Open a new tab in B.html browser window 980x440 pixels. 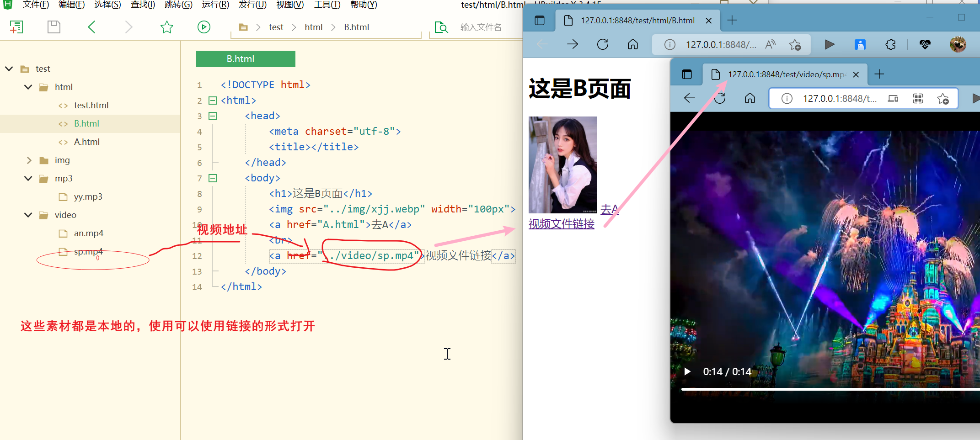[x=732, y=20]
